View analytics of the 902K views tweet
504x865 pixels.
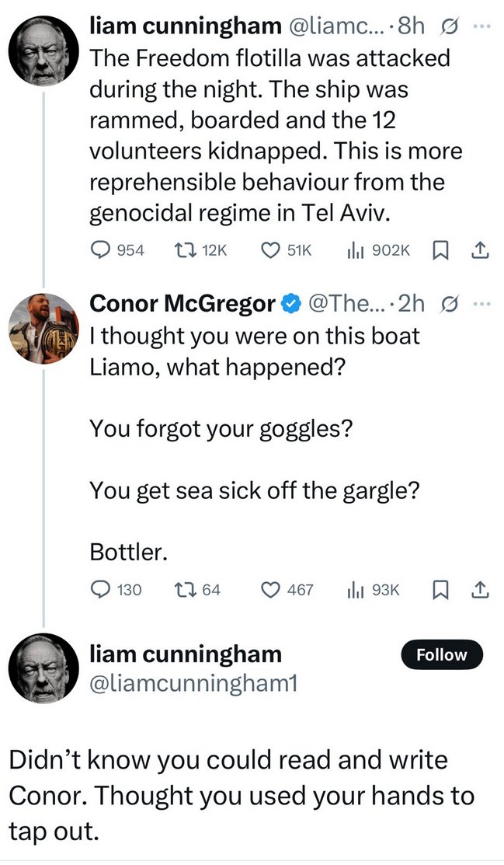point(354,249)
